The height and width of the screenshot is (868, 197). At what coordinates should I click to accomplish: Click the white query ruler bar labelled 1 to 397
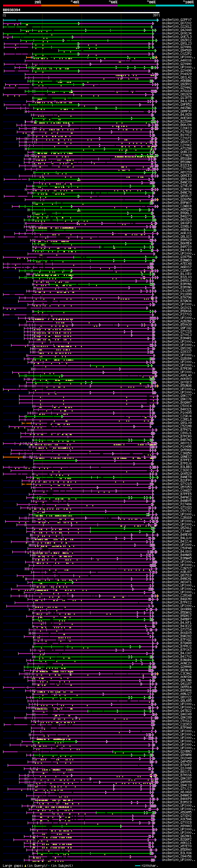click(81, 13)
